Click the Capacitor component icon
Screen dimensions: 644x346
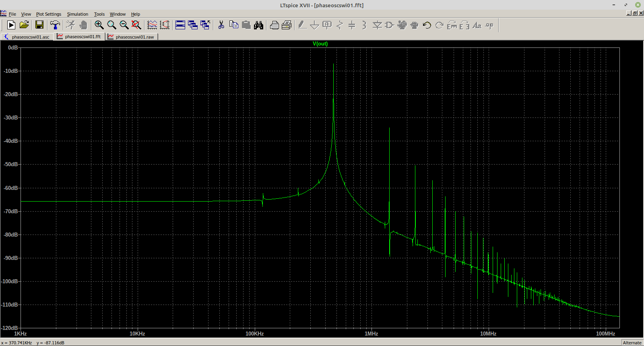[x=352, y=25]
